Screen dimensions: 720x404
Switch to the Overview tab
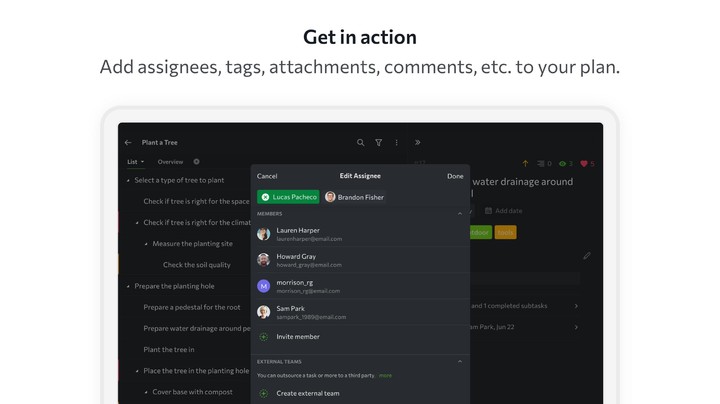tap(170, 162)
